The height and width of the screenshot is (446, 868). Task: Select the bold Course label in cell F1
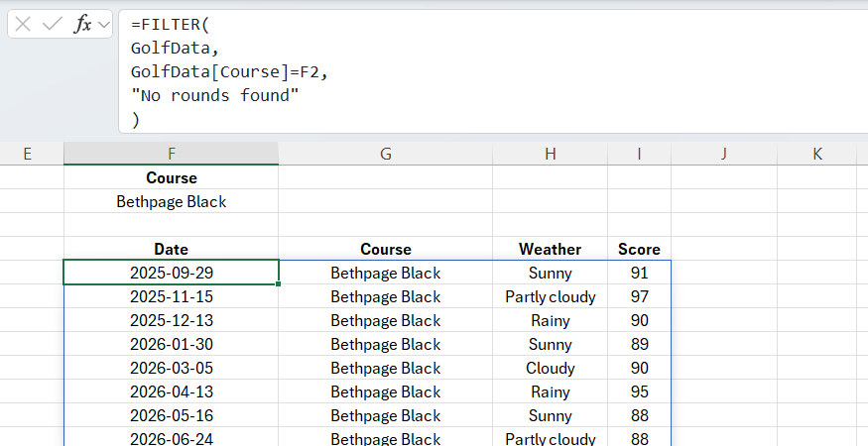[x=171, y=177]
